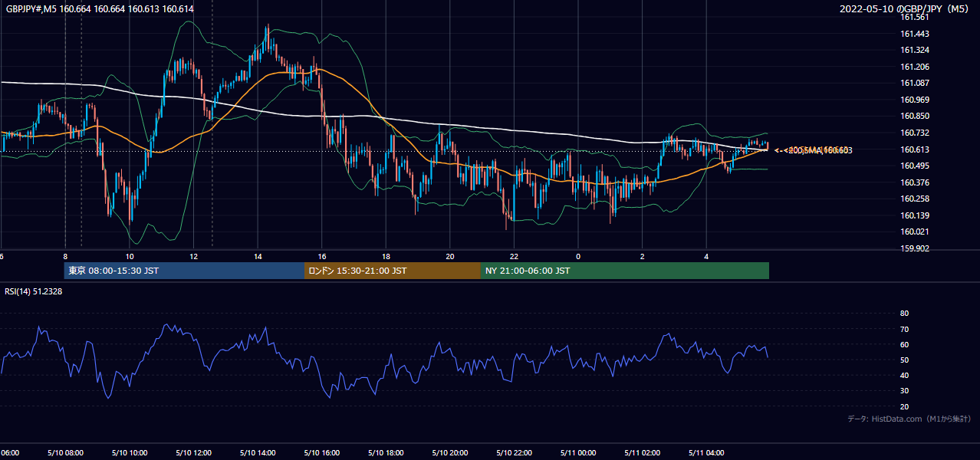Click hour label 16 under price chart
Viewport: 980px width, 460px height.
322,257
